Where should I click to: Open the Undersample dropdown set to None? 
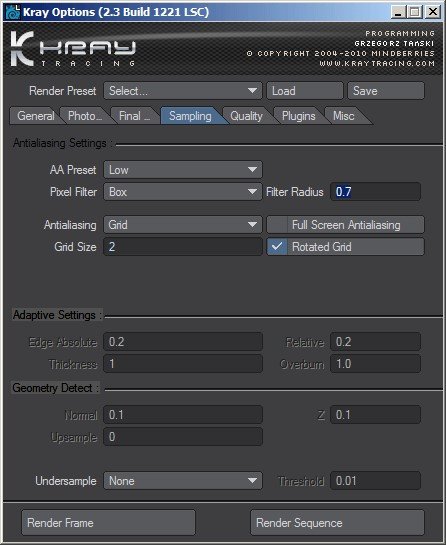(183, 481)
